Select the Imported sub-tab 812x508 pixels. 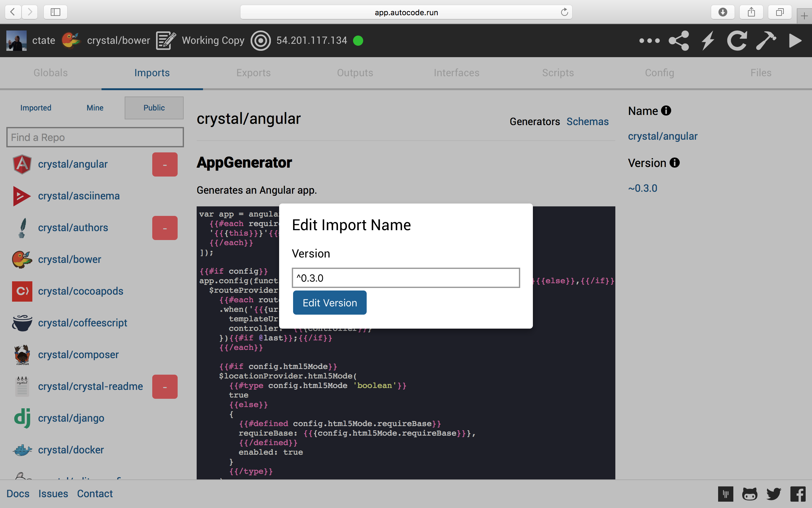click(x=36, y=108)
